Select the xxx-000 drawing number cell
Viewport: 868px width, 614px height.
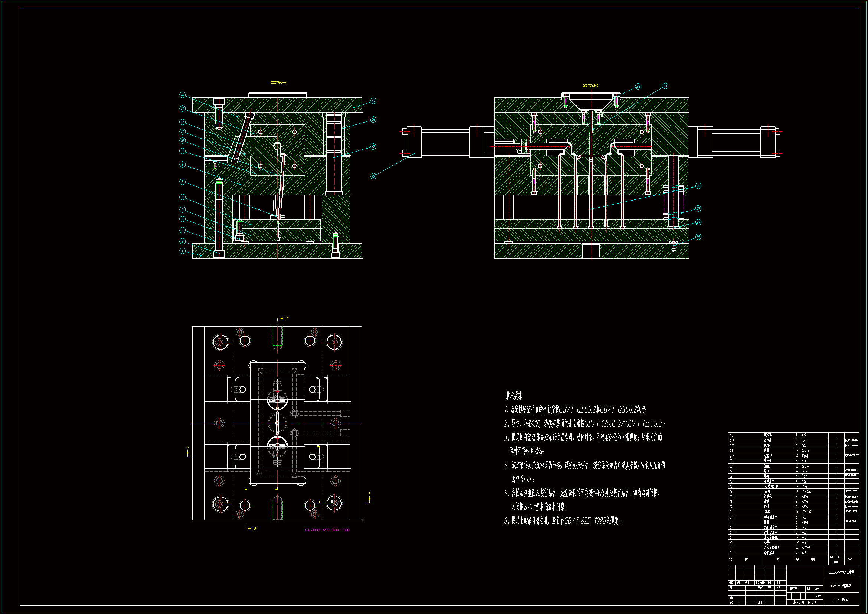tap(841, 600)
